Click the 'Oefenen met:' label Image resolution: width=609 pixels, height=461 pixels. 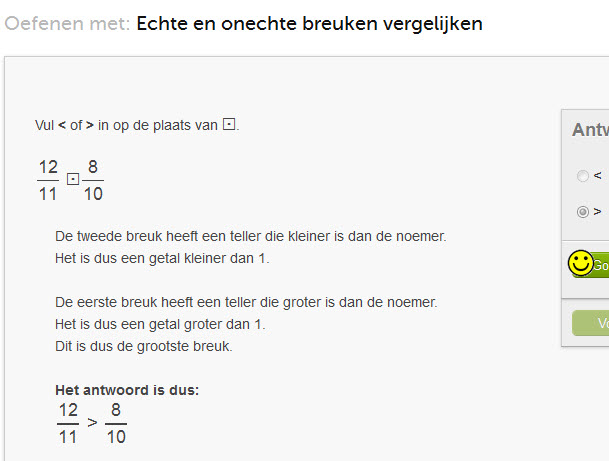point(67,24)
